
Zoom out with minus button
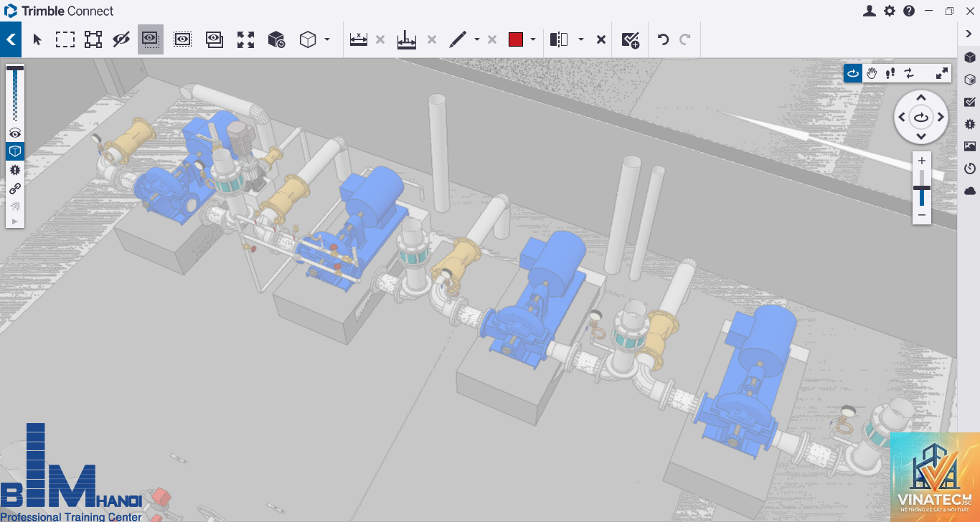922,215
